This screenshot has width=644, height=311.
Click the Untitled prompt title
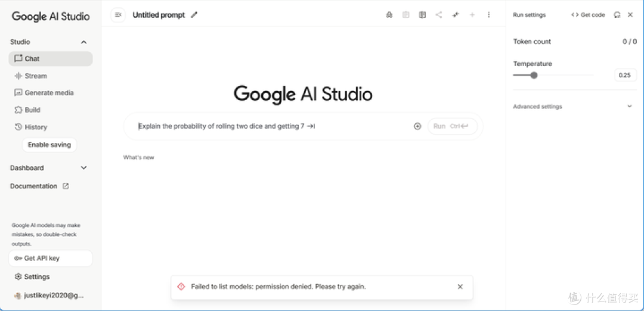tap(159, 15)
